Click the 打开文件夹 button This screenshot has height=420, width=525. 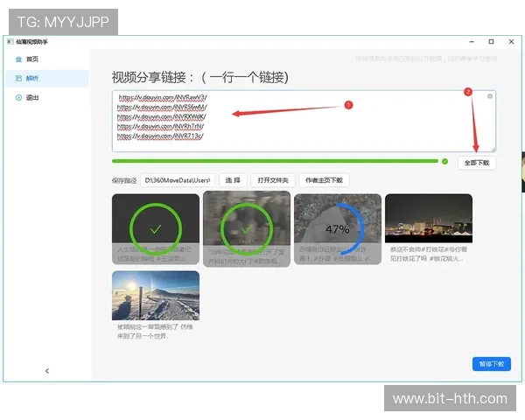click(272, 179)
